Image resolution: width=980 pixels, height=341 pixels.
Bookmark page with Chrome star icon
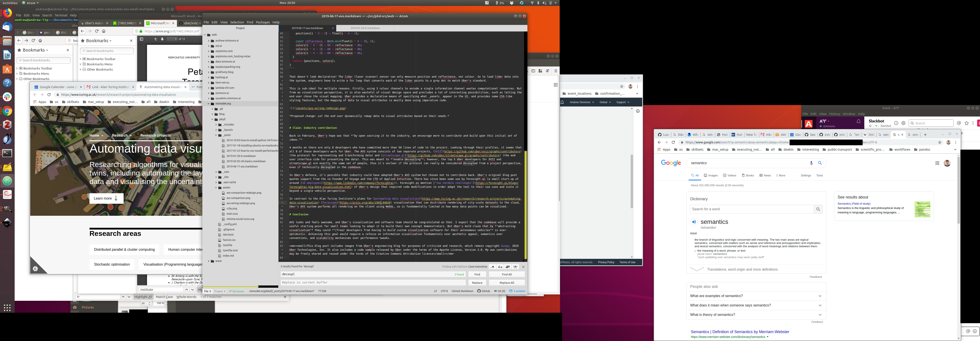point(939,143)
